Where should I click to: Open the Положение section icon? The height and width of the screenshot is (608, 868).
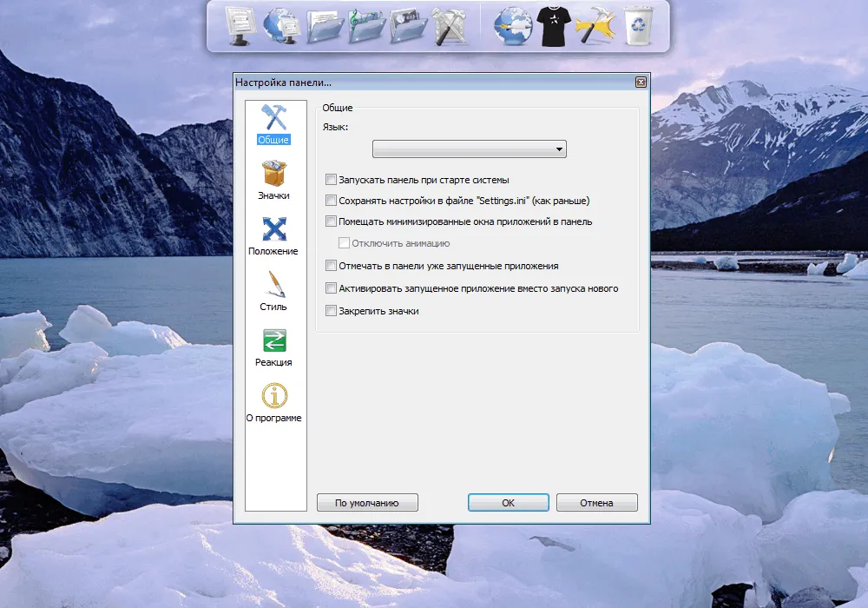(274, 228)
